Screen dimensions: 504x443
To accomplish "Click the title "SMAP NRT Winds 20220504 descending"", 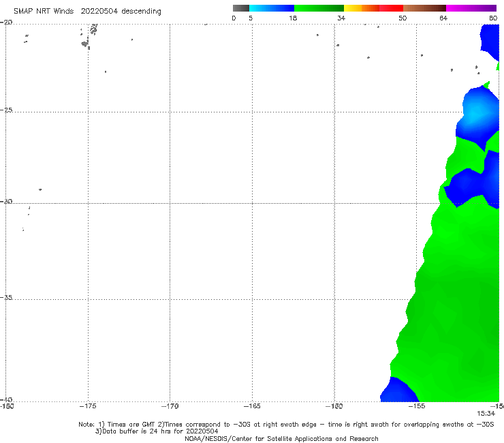I will 87,12.
